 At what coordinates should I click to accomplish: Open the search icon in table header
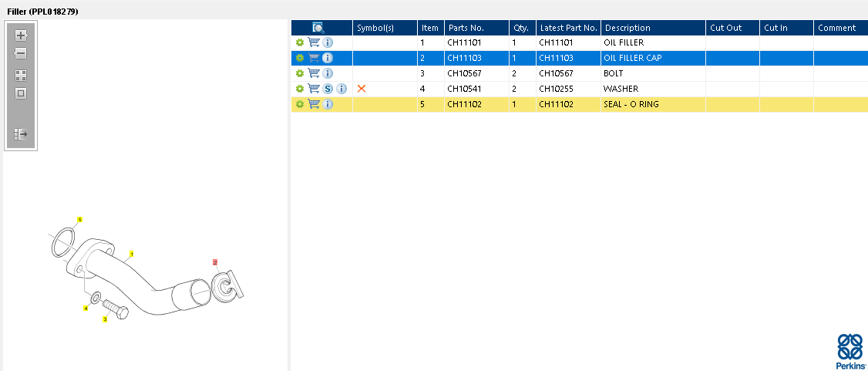tap(318, 28)
